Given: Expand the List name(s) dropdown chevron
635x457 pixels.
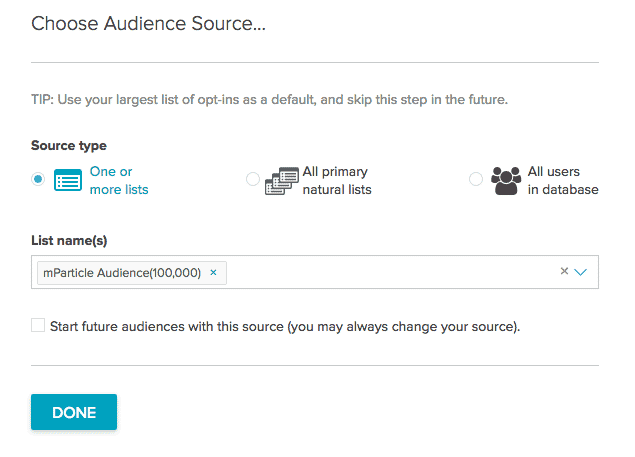Looking at the screenshot, I should pos(581,272).
